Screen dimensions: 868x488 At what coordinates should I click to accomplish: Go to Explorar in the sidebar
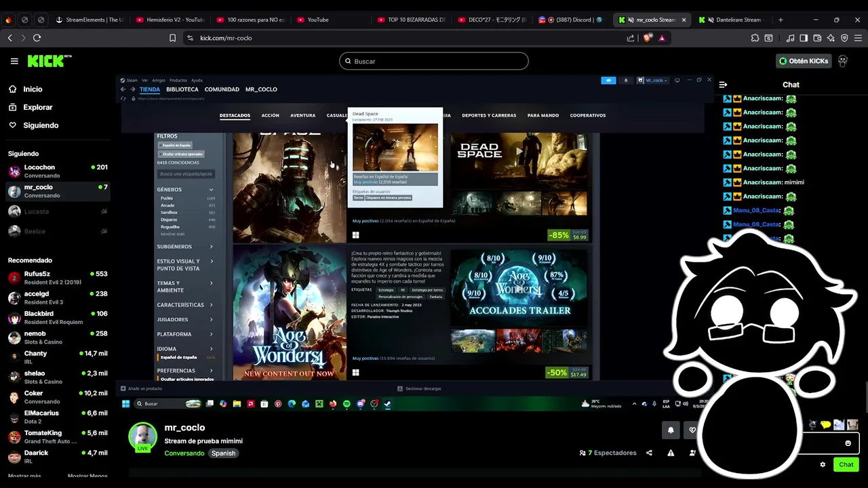[31, 107]
